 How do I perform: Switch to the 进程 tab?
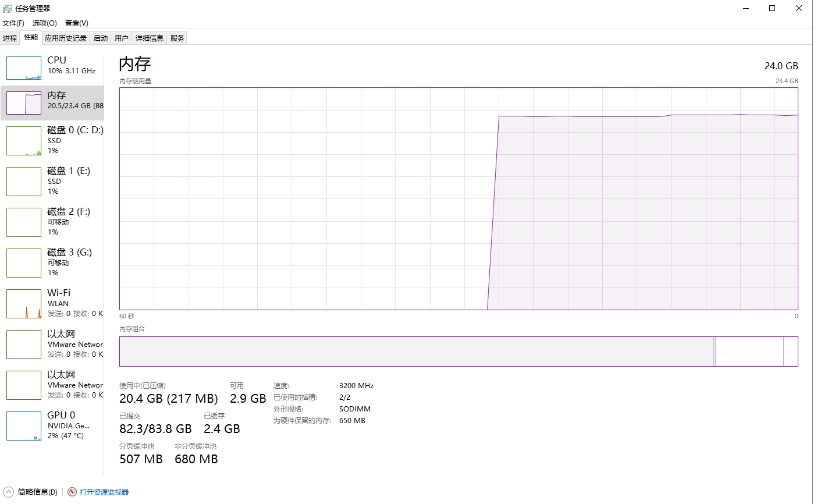(10, 38)
